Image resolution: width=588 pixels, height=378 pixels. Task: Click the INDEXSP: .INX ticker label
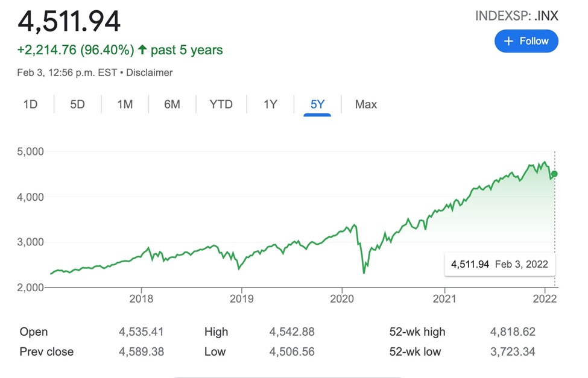coord(516,16)
